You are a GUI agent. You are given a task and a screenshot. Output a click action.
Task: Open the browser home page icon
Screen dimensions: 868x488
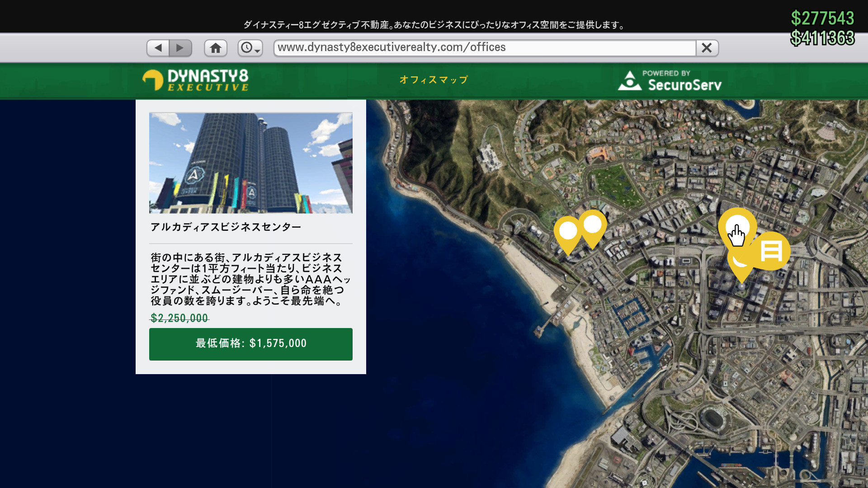click(216, 48)
